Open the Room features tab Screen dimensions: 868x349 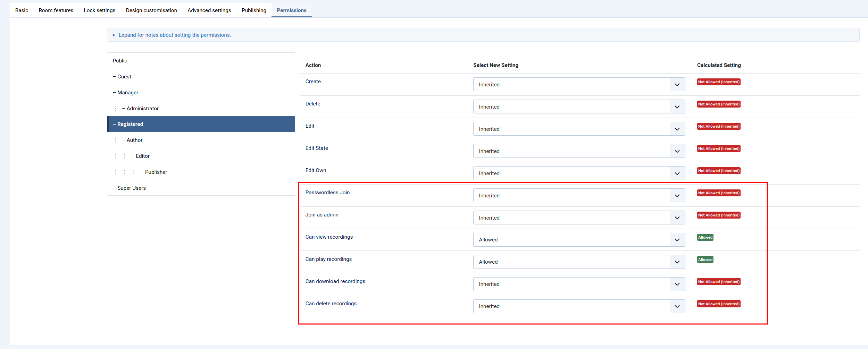pos(56,10)
